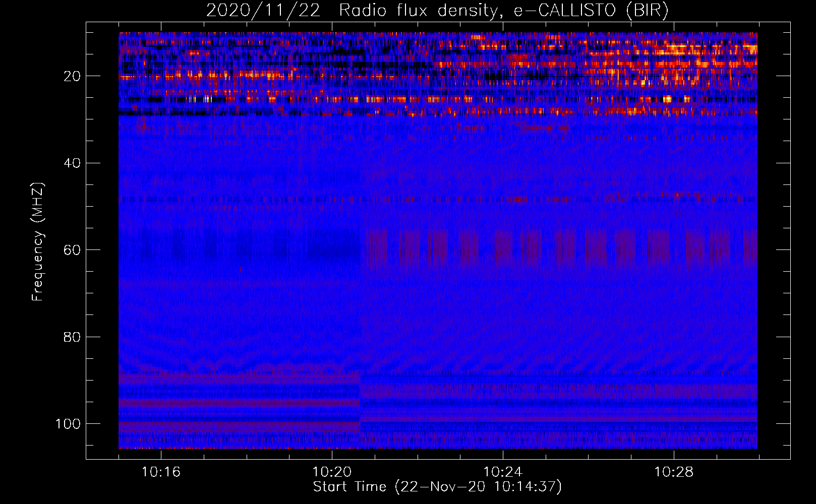Viewport: 816px width, 504px height.
Task: Click the 'Frequency (MHZ)' axis label
Action: [38, 242]
